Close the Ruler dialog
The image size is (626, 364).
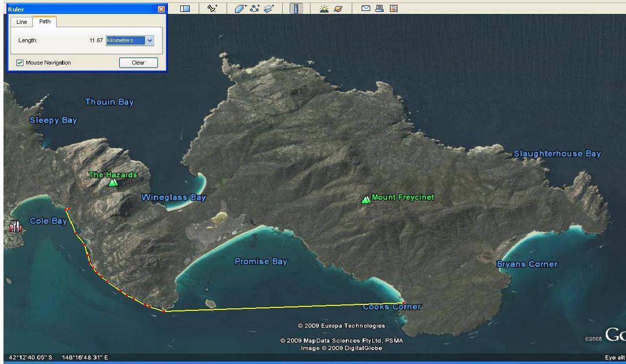click(x=160, y=9)
